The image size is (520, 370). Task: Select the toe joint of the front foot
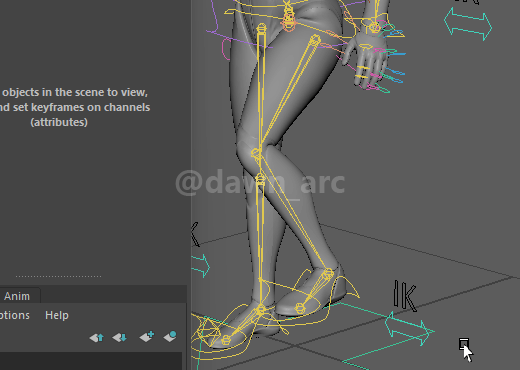tap(226, 340)
